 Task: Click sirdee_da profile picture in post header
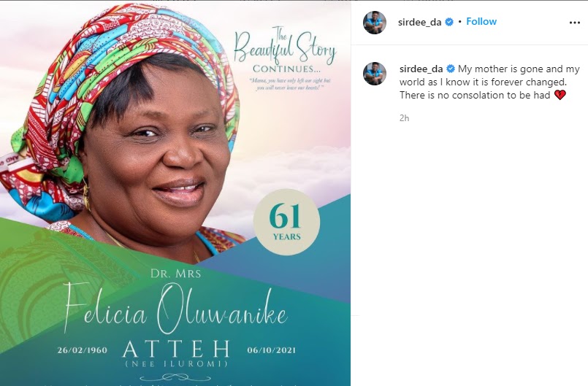click(375, 23)
